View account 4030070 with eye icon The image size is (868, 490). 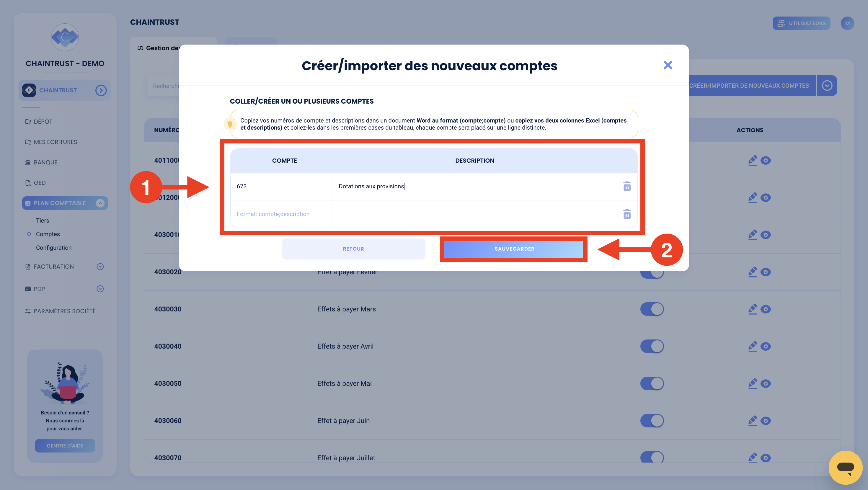point(766,458)
